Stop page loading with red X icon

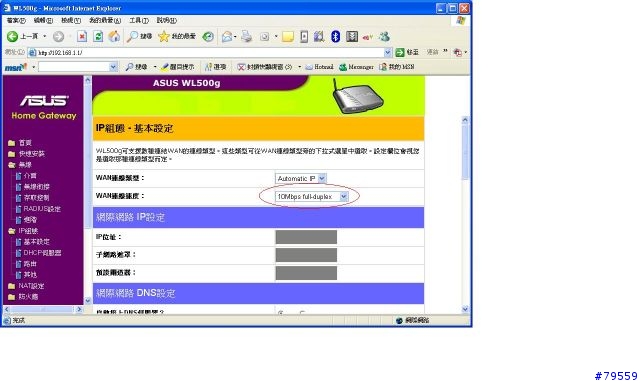[x=82, y=37]
